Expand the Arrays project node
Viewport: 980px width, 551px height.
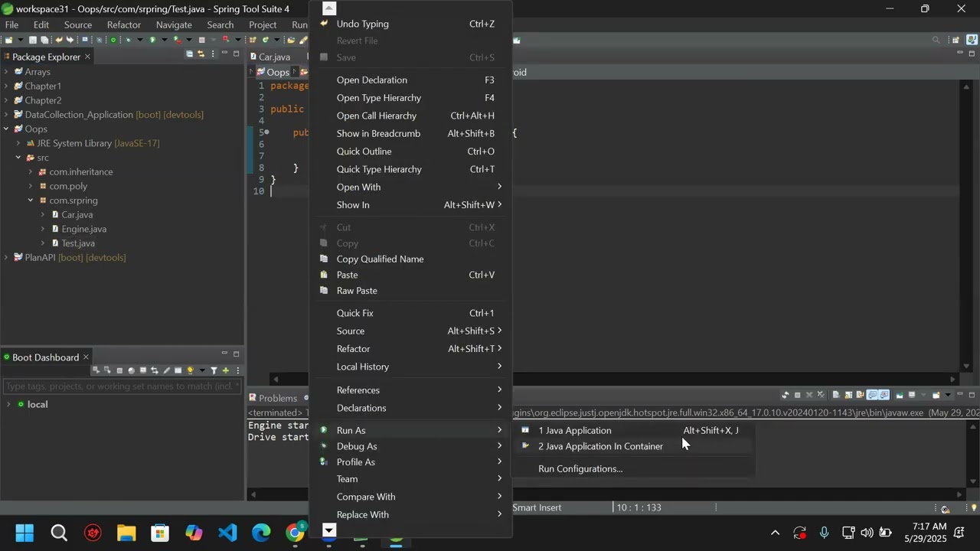(x=6, y=72)
